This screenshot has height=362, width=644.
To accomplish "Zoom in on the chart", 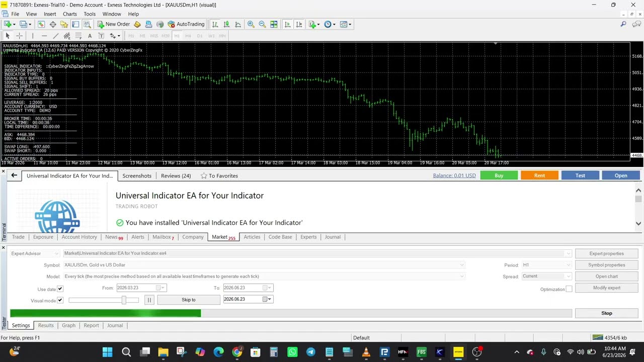I will click(x=251, y=24).
